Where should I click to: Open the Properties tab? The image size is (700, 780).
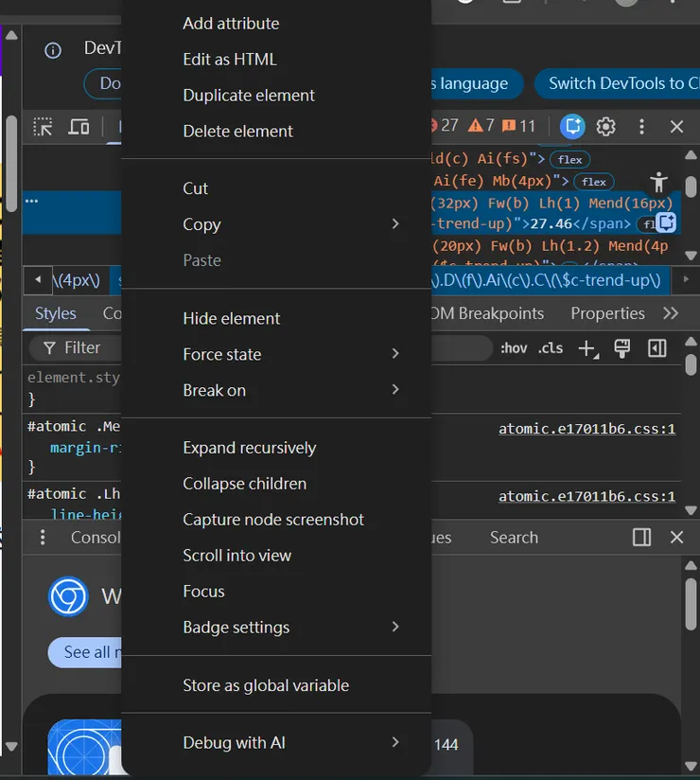click(x=607, y=313)
